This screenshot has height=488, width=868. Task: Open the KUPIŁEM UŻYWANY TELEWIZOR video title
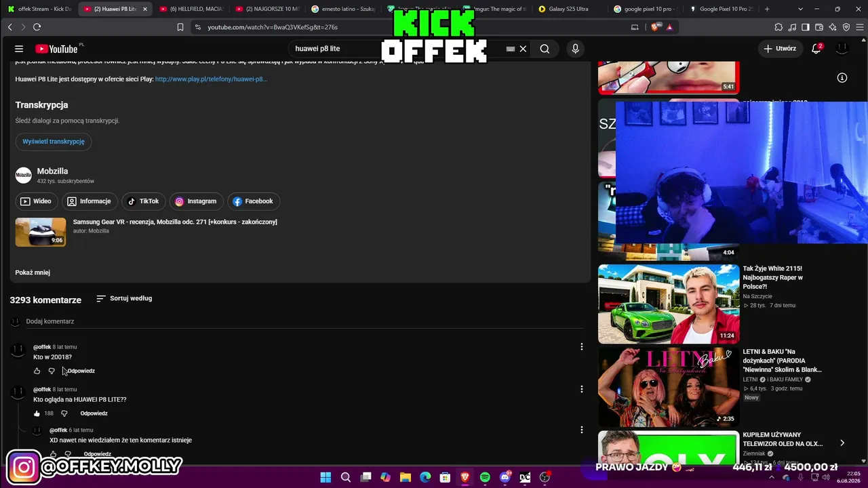(x=783, y=439)
